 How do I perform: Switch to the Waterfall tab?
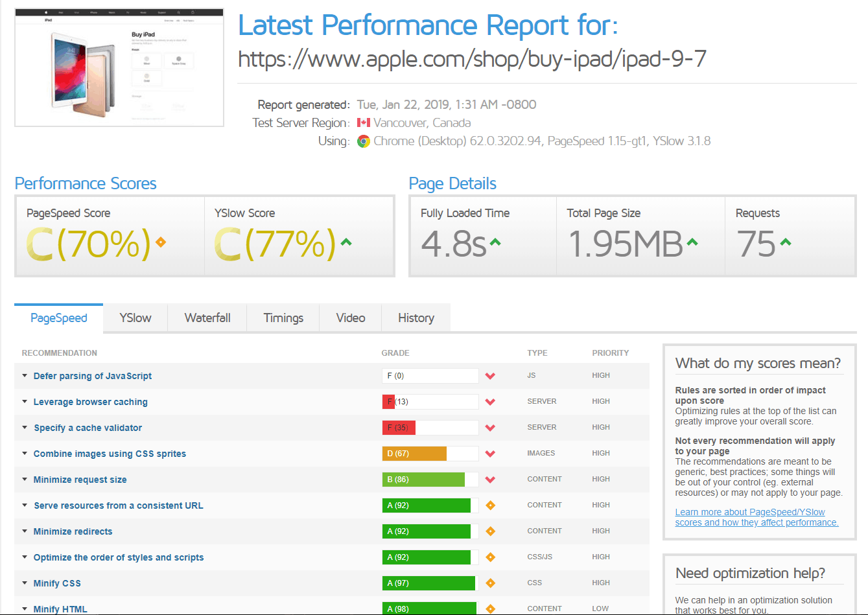click(x=207, y=318)
